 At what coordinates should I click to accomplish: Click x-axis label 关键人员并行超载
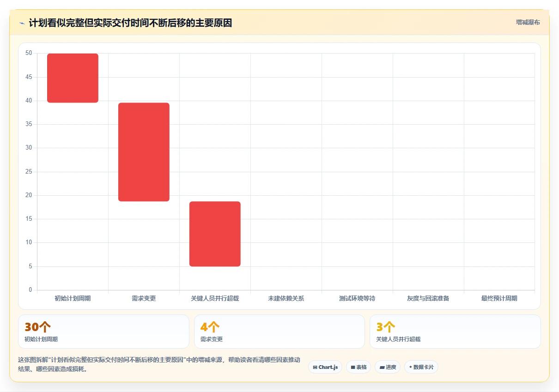(215, 298)
